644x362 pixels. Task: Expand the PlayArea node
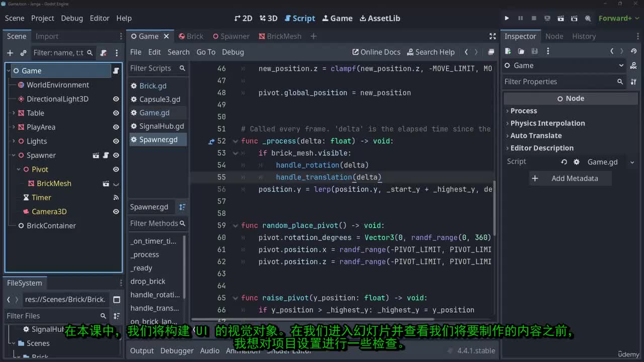[14, 127]
